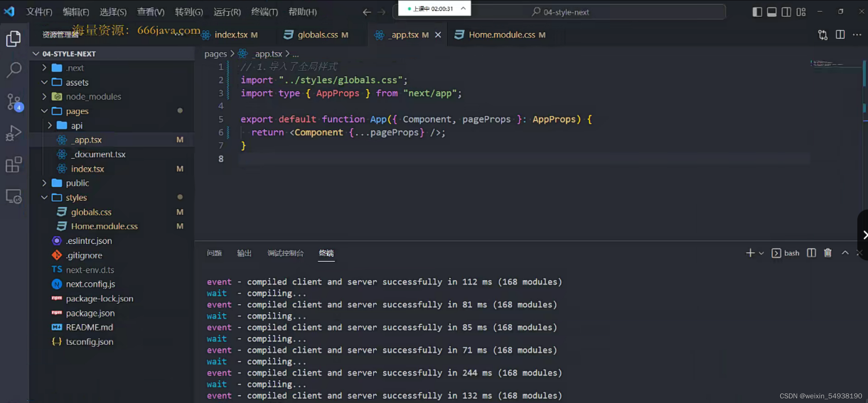The height and width of the screenshot is (403, 868).
Task: Open the 选择(S) menu
Action: [113, 12]
